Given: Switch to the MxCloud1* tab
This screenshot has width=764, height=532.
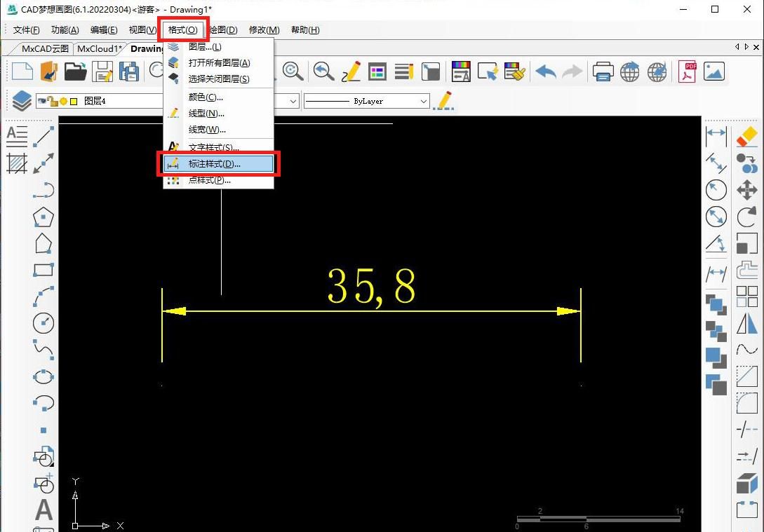Looking at the screenshot, I should point(100,48).
